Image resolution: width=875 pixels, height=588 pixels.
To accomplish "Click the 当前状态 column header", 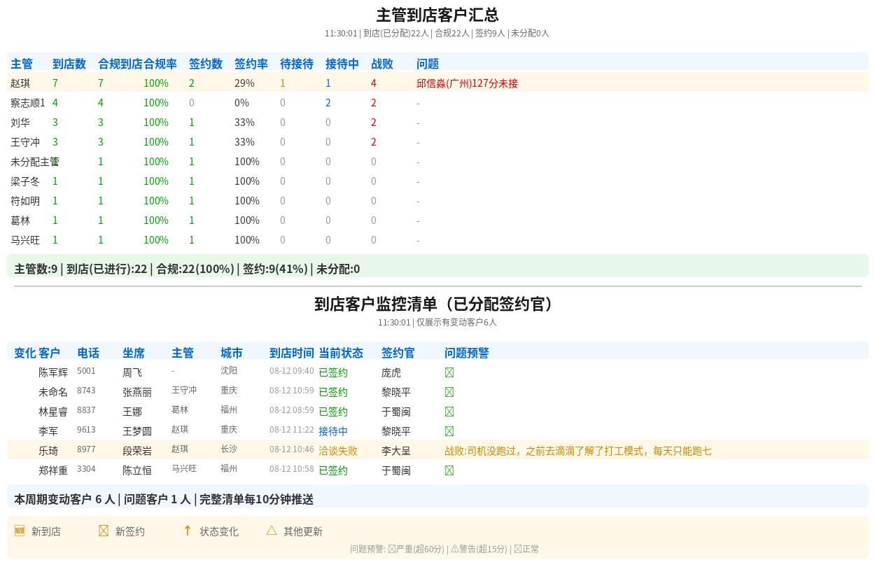I will (341, 353).
